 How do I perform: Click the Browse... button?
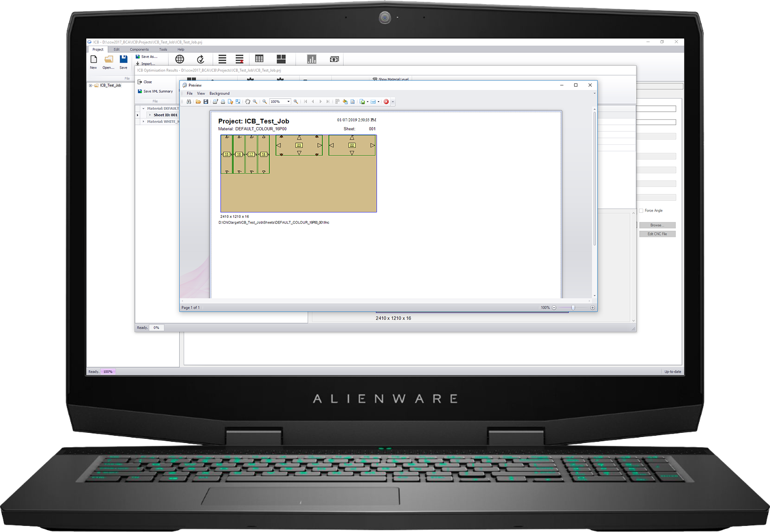click(x=657, y=225)
